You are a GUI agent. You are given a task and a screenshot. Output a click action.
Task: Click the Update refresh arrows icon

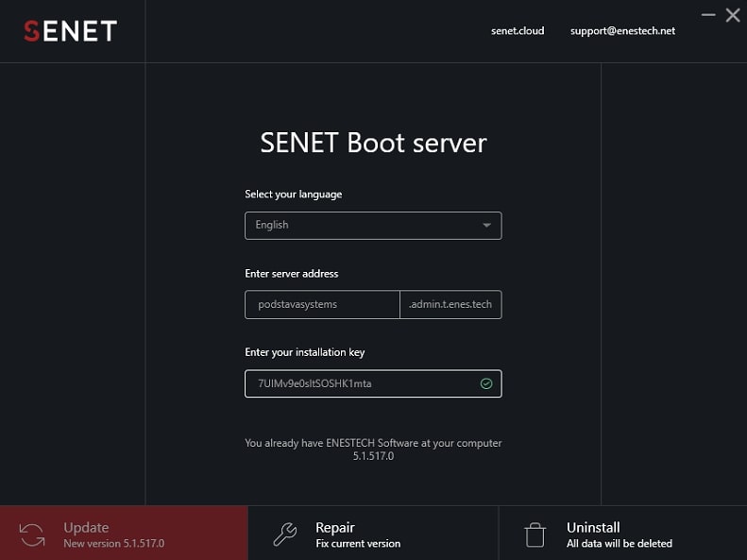[32, 535]
